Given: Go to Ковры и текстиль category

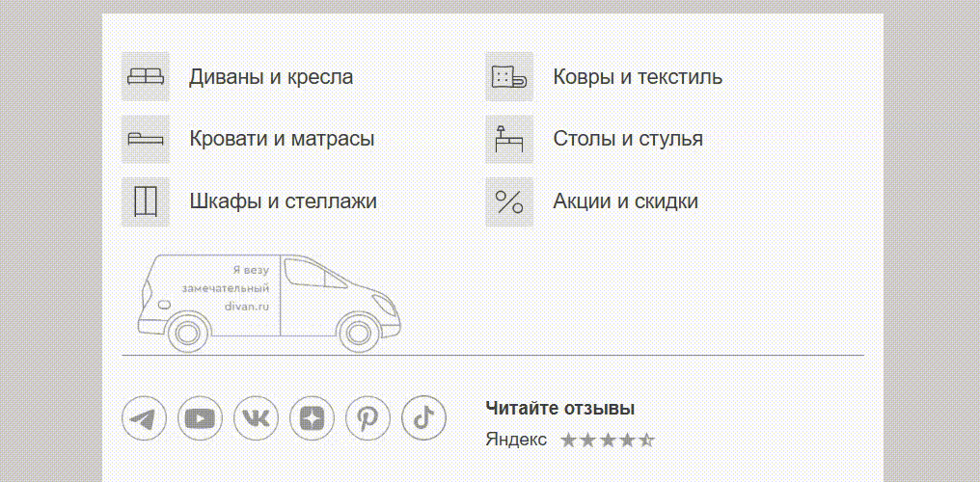Looking at the screenshot, I should 638,77.
